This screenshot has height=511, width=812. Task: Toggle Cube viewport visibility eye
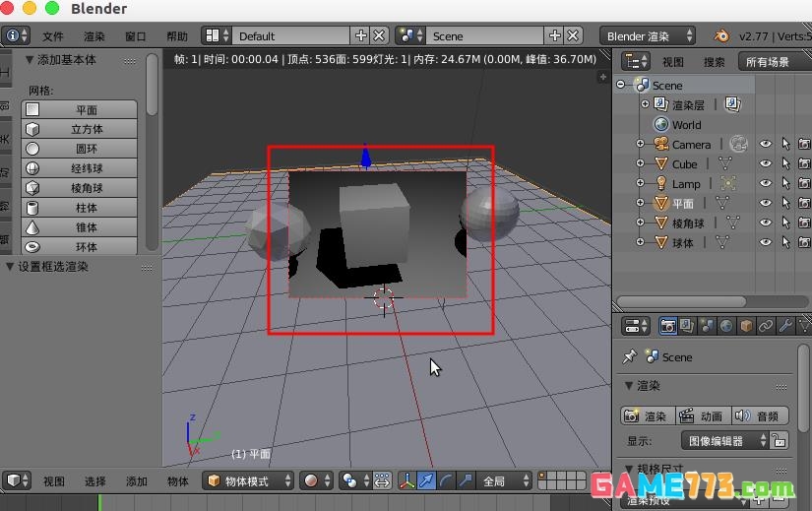pos(766,163)
